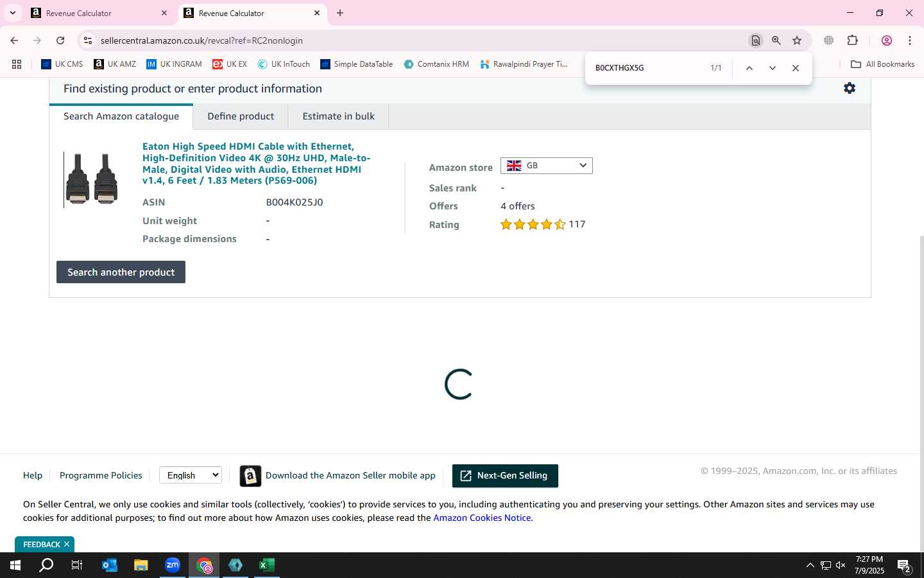Screen dimensions: 924x578
Task: Open the apps grid in bookmarks bar
Action: [x=17, y=64]
